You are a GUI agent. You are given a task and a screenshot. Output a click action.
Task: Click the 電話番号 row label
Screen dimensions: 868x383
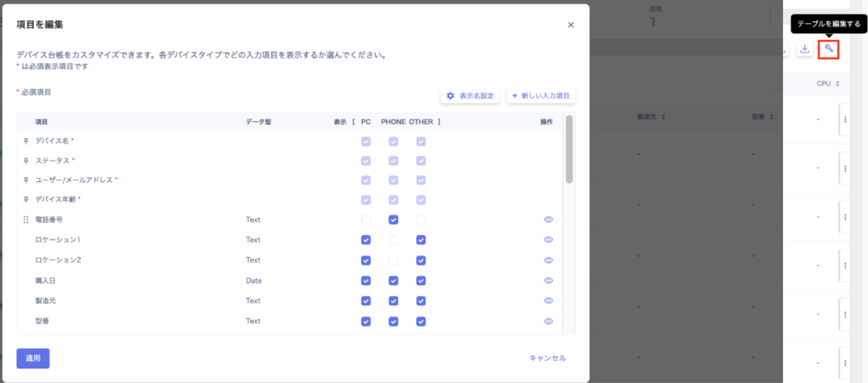coord(49,220)
